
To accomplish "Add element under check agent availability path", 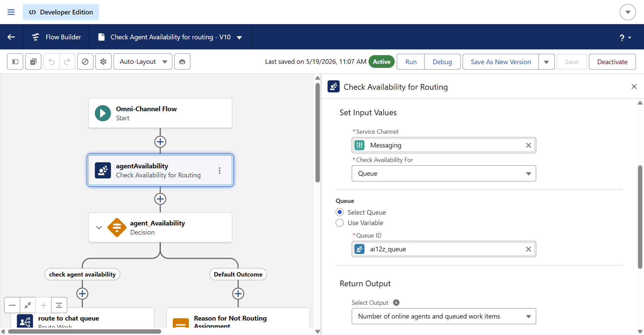I will 82,294.
